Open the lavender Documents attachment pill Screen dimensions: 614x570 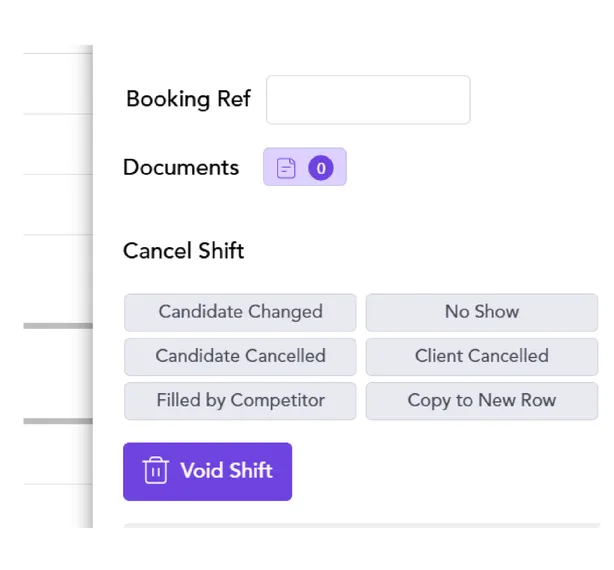[x=305, y=167]
